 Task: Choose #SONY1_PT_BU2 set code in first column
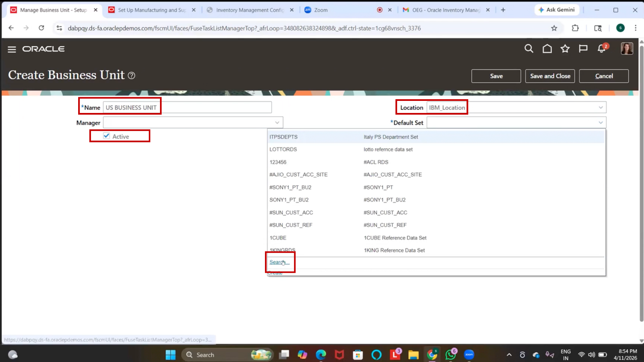click(290, 187)
